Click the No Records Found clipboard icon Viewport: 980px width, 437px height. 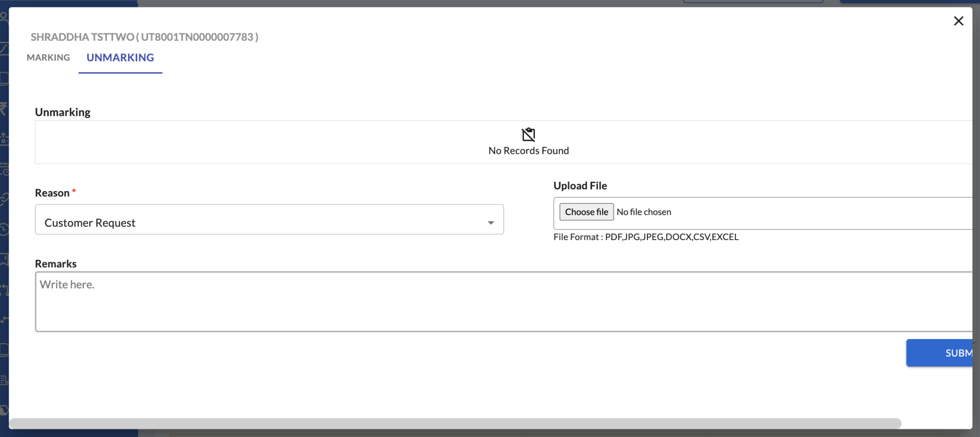[528, 135]
